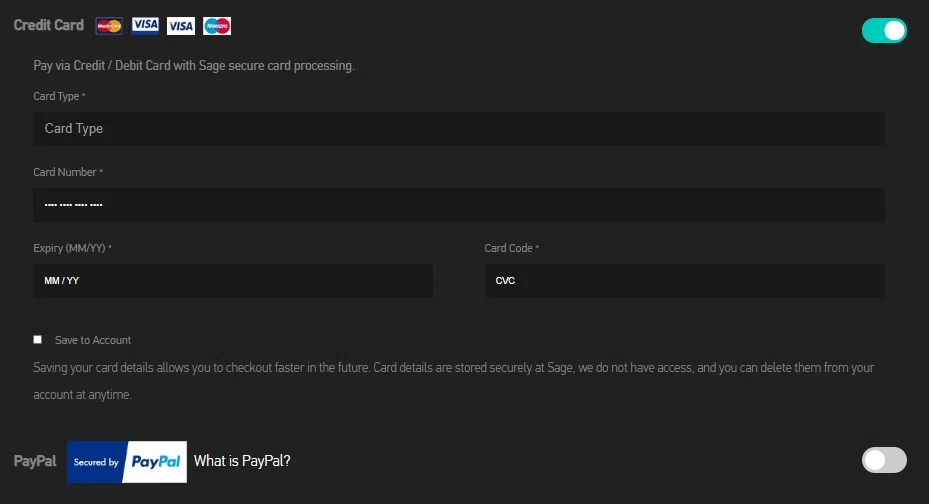Tick the Save to Account checkbox

[x=38, y=340]
